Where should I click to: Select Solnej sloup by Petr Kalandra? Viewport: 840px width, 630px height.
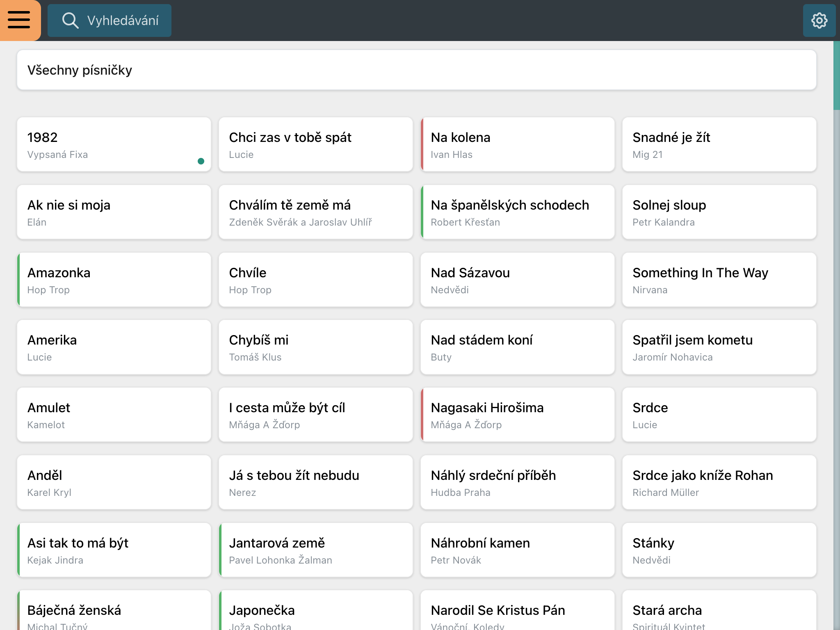click(719, 212)
